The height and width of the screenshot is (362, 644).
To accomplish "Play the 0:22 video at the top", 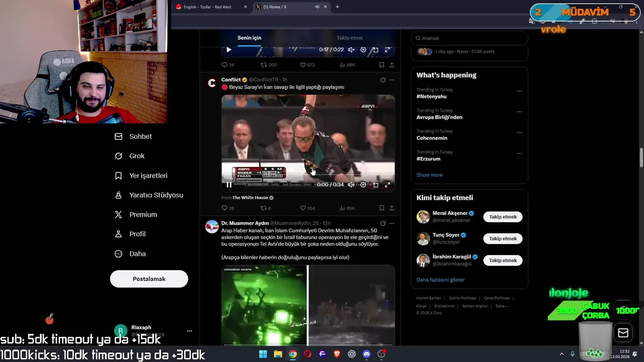I will pos(229,50).
